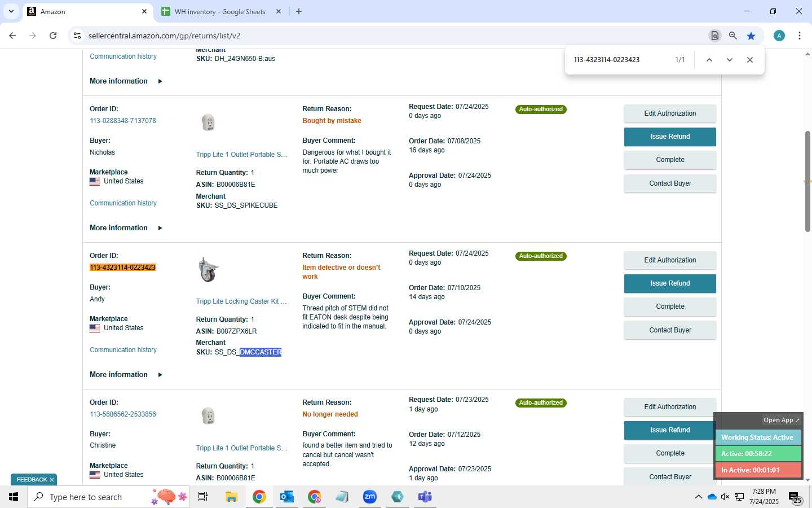This screenshot has width=812, height=508.
Task: Click the find bar search field
Action: click(620, 60)
